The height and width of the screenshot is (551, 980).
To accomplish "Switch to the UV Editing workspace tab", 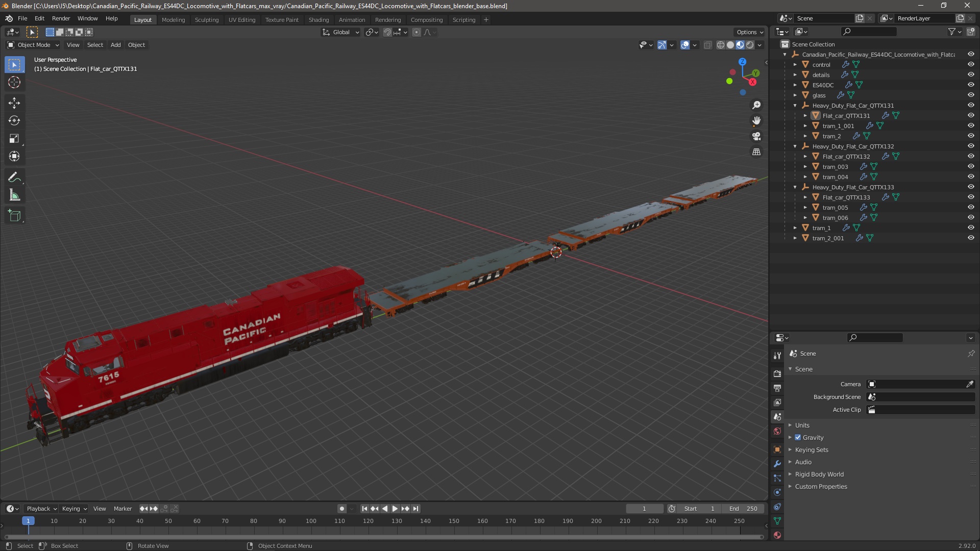I will tap(242, 20).
